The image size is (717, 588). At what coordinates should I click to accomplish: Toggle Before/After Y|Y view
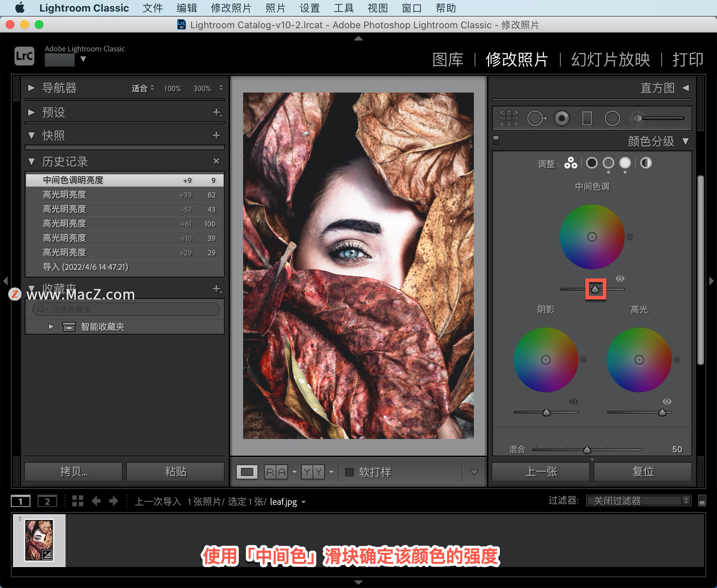(x=313, y=472)
